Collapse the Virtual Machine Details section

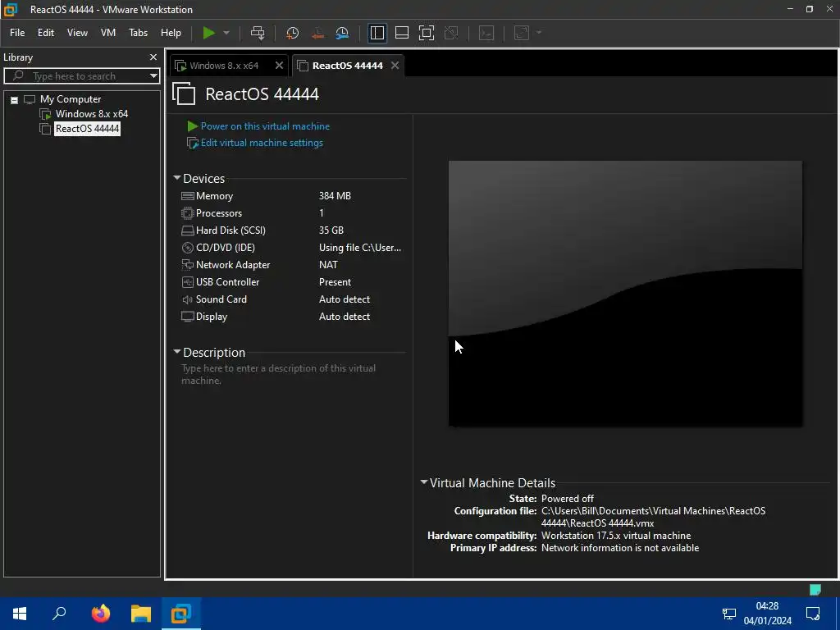tap(424, 482)
